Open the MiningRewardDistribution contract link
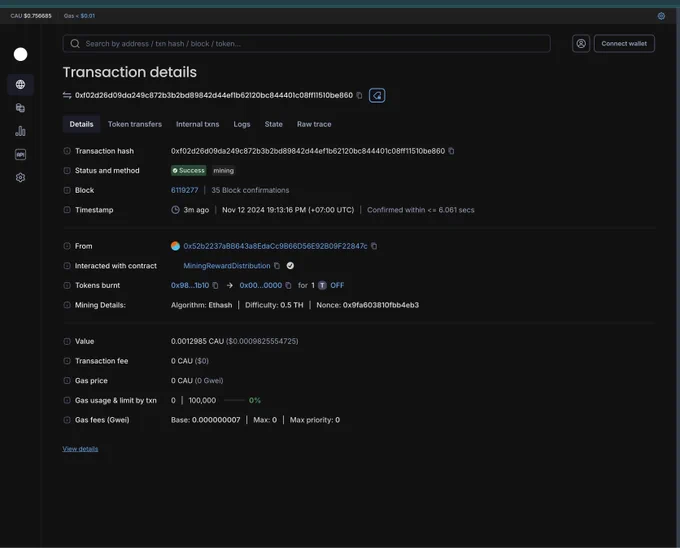680x548 pixels. pos(227,265)
